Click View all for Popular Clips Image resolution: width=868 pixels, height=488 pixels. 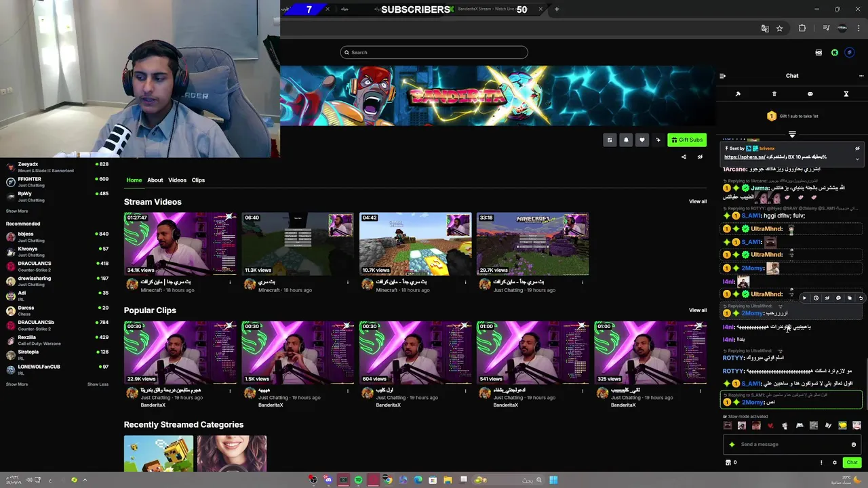[698, 310]
